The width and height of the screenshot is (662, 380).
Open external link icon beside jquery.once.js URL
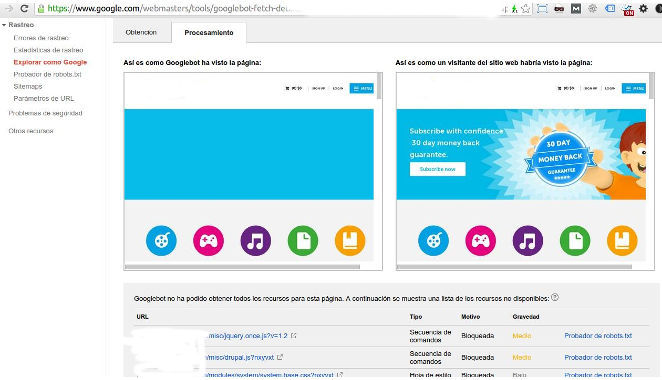[x=293, y=336]
